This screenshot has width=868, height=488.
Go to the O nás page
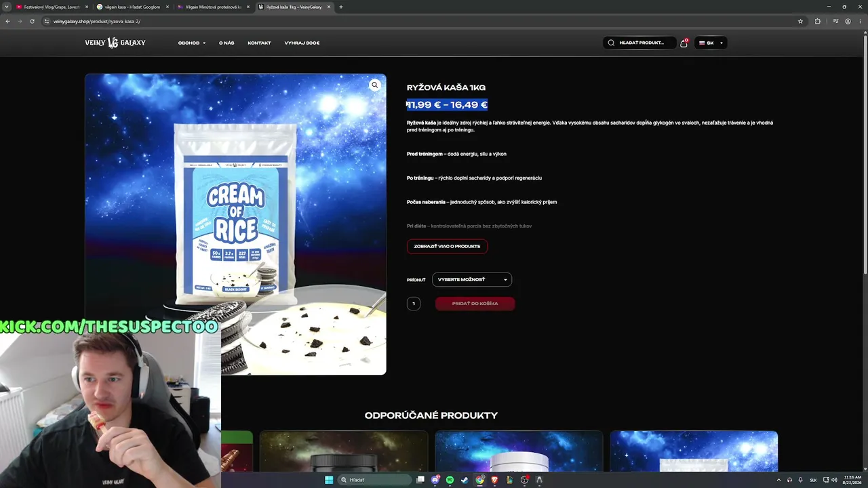pos(226,43)
